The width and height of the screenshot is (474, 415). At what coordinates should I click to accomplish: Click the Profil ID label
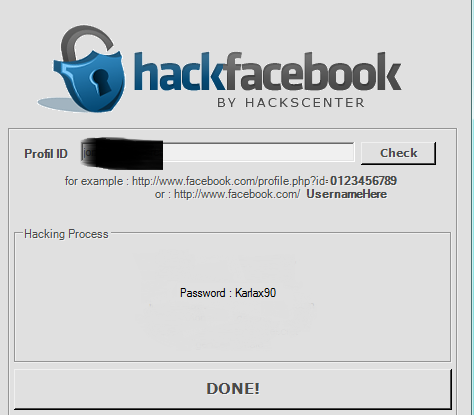(x=46, y=154)
